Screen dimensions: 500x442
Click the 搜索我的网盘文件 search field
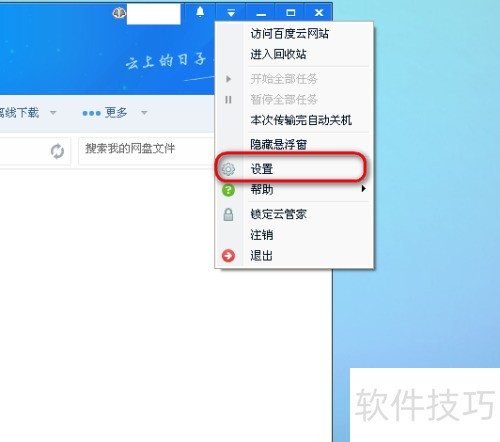tap(146, 151)
